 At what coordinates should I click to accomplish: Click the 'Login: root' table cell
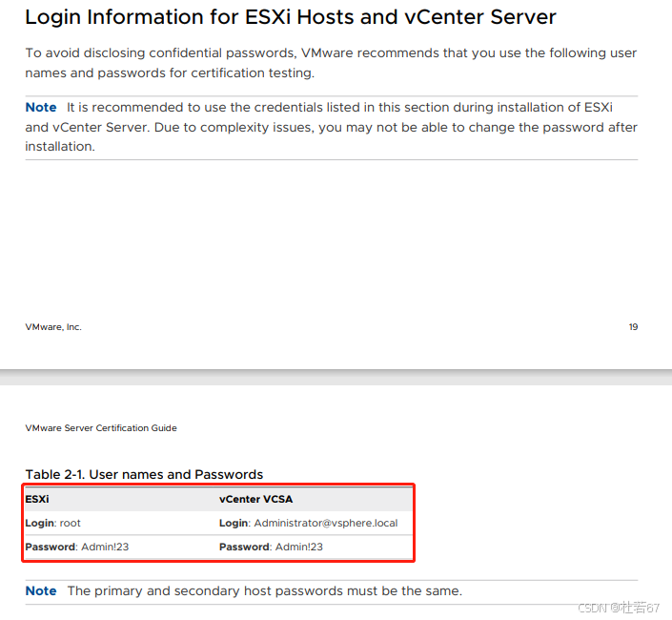[52, 523]
